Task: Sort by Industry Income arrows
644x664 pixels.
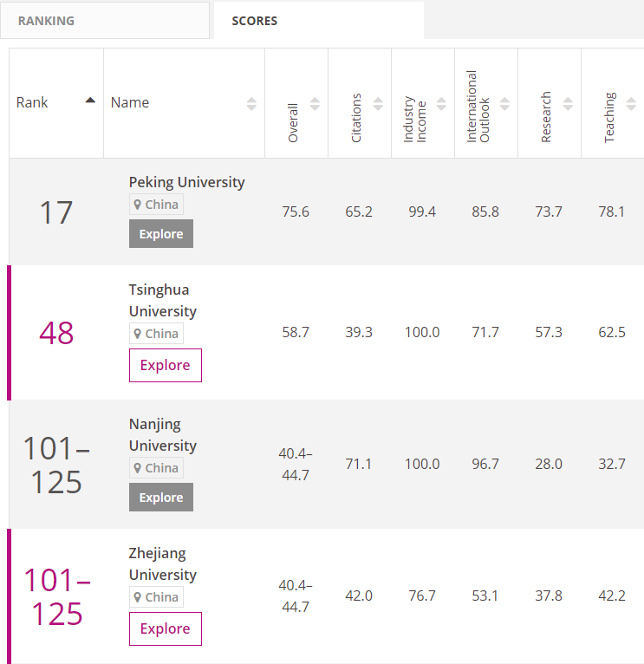Action: tap(441, 103)
